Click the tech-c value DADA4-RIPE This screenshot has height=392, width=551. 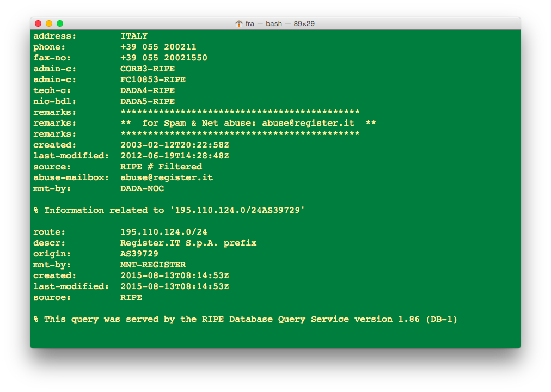147,90
